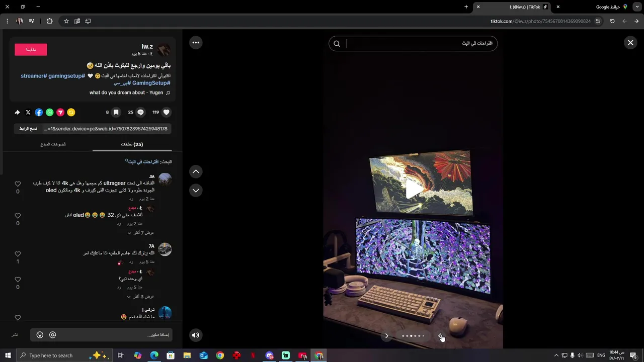
Task: Click the post comment نشر button
Action: click(x=15, y=335)
